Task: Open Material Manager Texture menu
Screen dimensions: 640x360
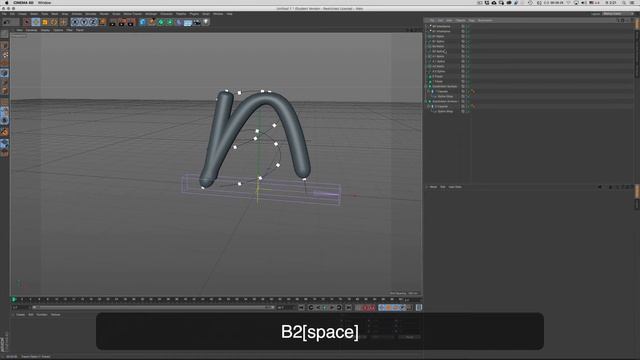Action: (x=56, y=315)
